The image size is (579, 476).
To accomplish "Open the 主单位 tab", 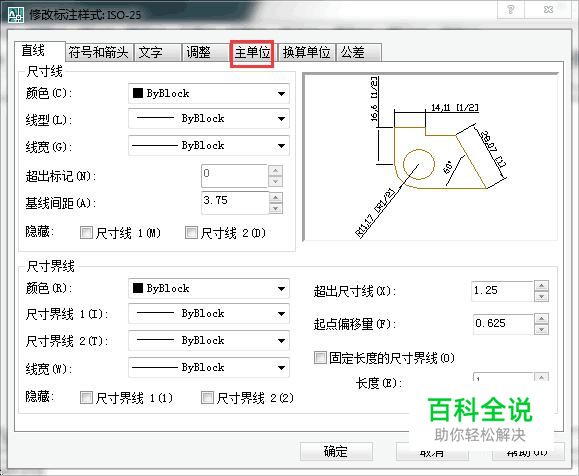I will 252,53.
